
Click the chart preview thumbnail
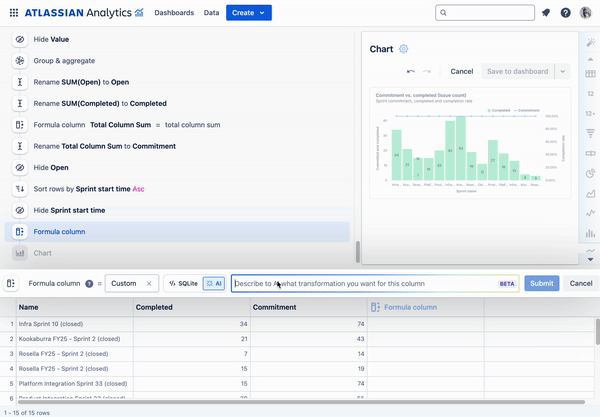click(x=470, y=143)
